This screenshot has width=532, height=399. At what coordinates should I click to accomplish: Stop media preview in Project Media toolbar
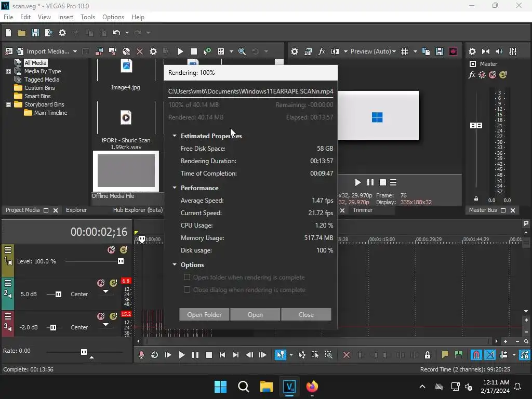194,51
